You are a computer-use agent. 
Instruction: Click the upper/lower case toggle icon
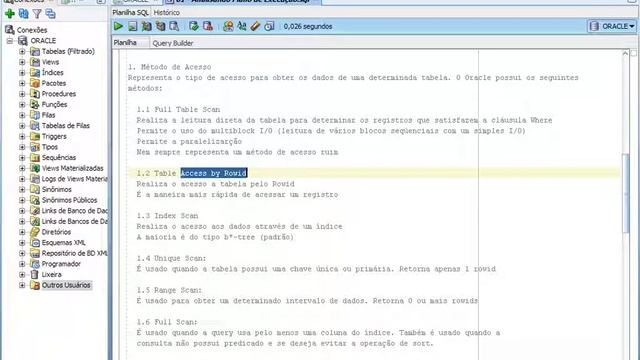click(x=242, y=26)
